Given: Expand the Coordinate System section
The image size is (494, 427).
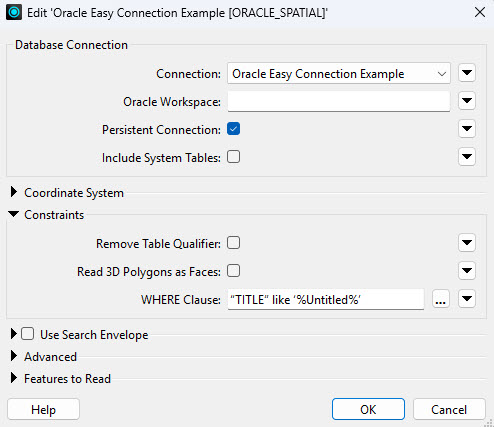Looking at the screenshot, I should pyautogui.click(x=14, y=192).
